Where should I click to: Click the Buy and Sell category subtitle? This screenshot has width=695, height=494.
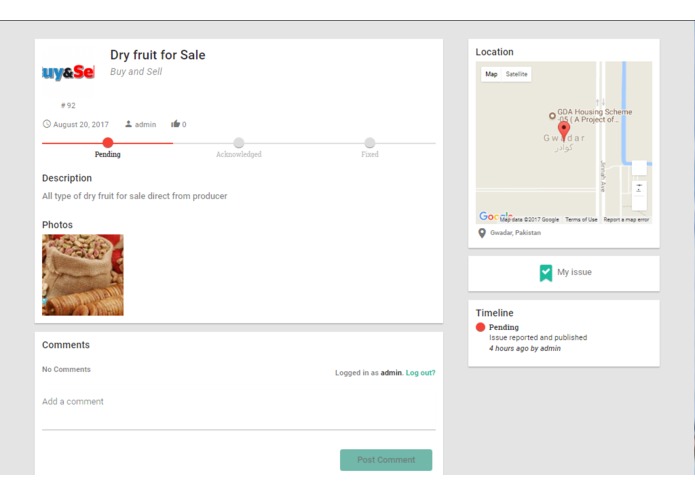point(136,72)
